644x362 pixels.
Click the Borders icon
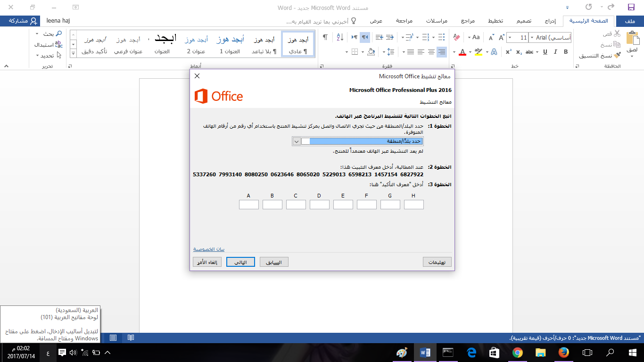pyautogui.click(x=355, y=52)
